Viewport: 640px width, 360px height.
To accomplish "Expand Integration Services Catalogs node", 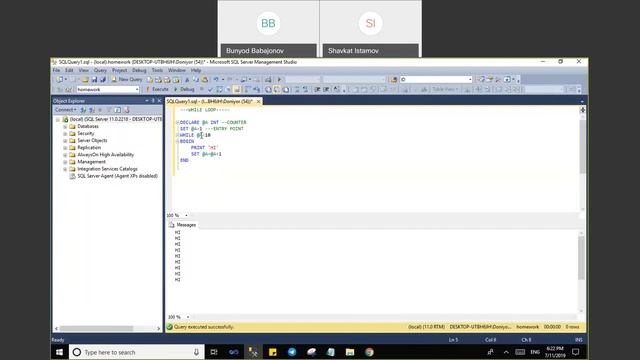I will pos(65,169).
